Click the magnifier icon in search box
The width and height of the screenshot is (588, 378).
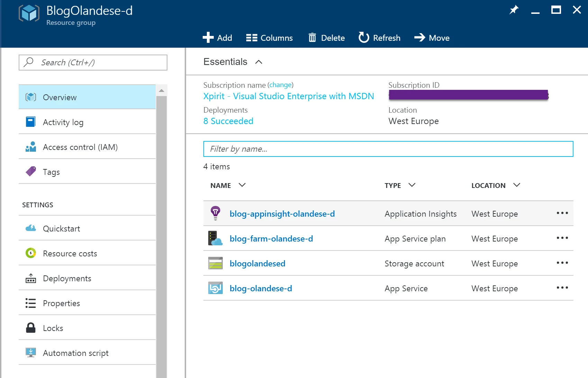point(28,62)
